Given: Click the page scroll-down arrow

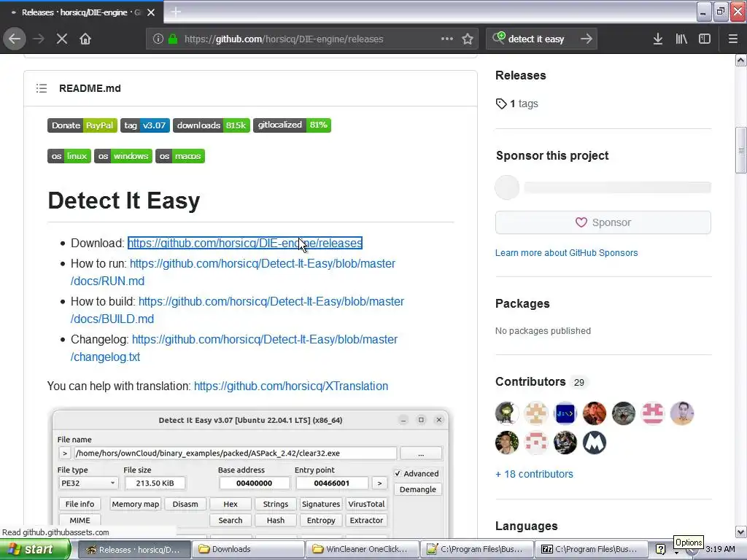Looking at the screenshot, I should click(740, 532).
